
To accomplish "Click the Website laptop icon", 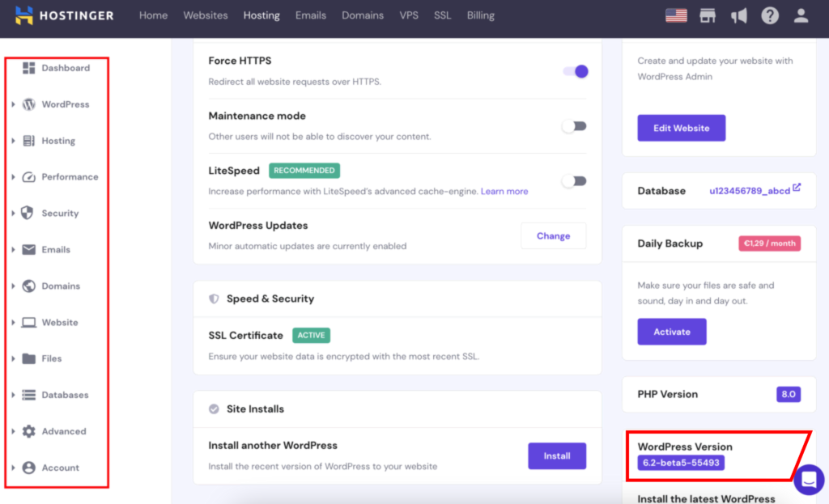I will coord(28,322).
